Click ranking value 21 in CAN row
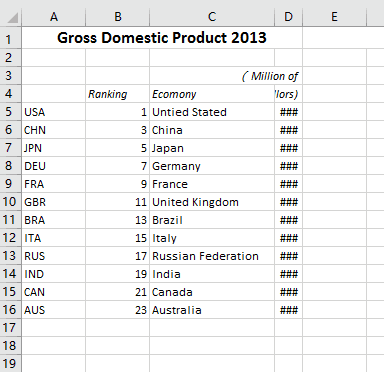The height and width of the screenshot is (372, 384). pyautogui.click(x=118, y=292)
